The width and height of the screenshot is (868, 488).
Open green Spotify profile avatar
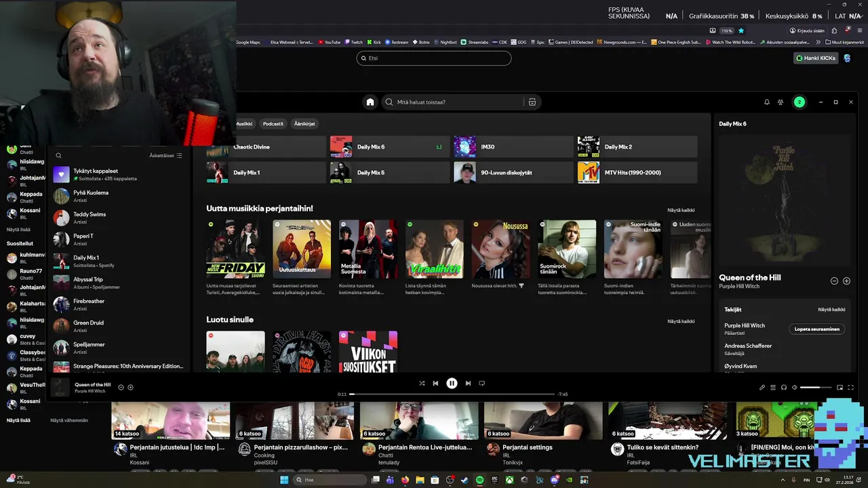pyautogui.click(x=800, y=102)
